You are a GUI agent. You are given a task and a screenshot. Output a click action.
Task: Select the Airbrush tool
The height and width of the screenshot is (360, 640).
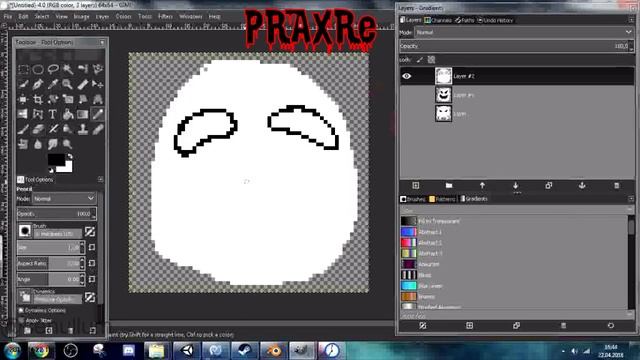tap(53, 129)
